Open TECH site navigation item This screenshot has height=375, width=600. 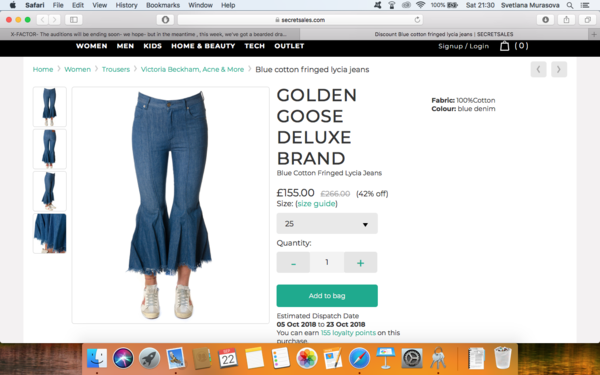click(x=254, y=46)
